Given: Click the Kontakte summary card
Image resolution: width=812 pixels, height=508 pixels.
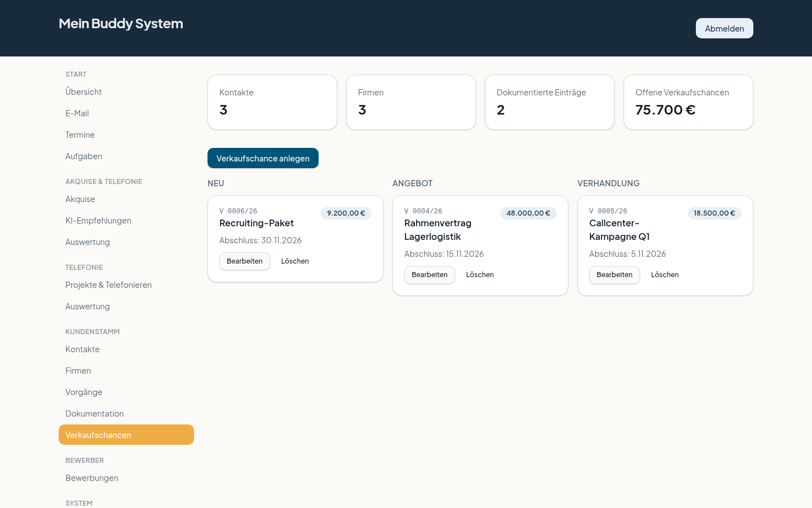Looking at the screenshot, I should (272, 102).
